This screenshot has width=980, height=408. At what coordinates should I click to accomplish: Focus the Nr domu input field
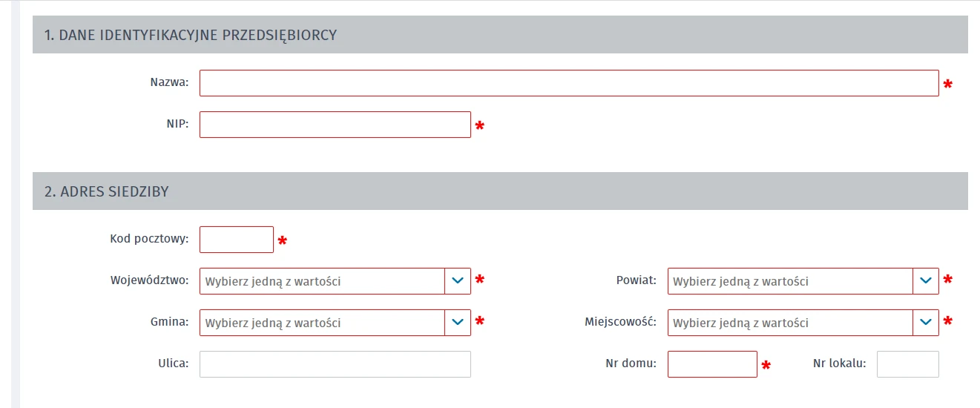click(712, 364)
